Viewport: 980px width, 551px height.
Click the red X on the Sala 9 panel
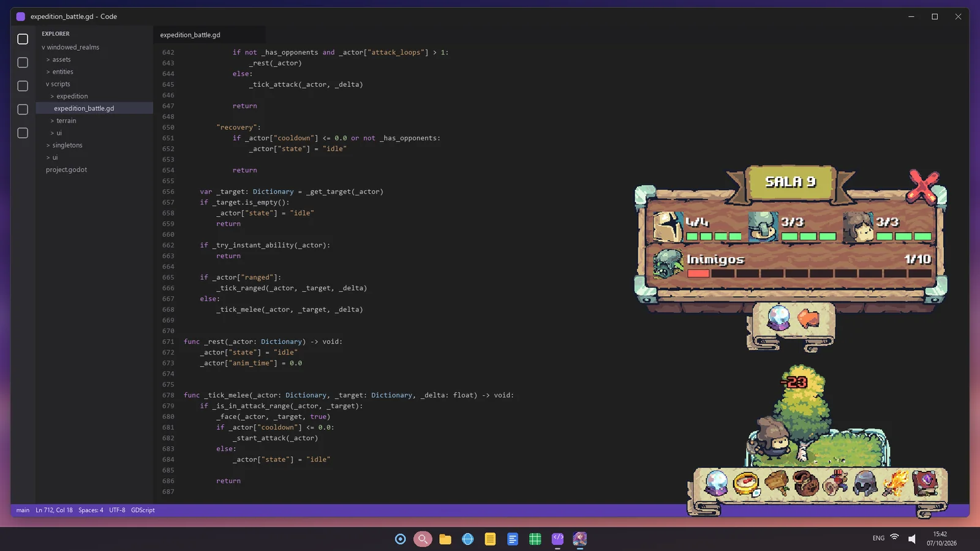[x=924, y=186]
